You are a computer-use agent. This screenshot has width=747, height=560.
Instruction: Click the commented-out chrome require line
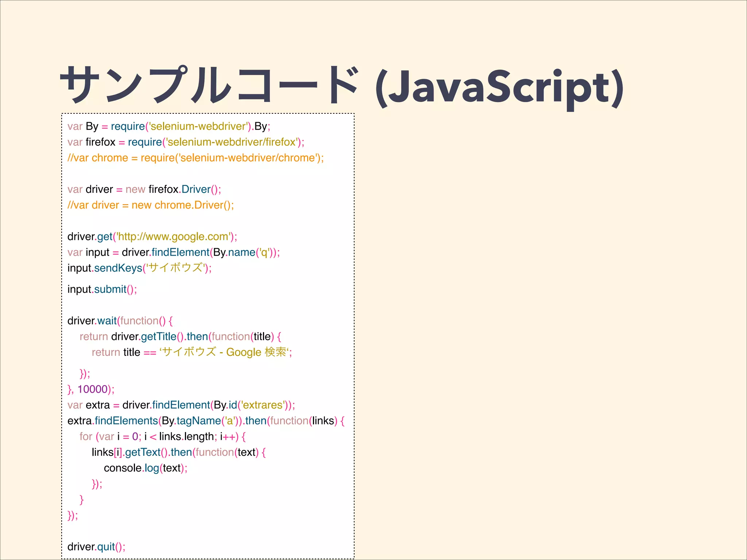point(196,158)
